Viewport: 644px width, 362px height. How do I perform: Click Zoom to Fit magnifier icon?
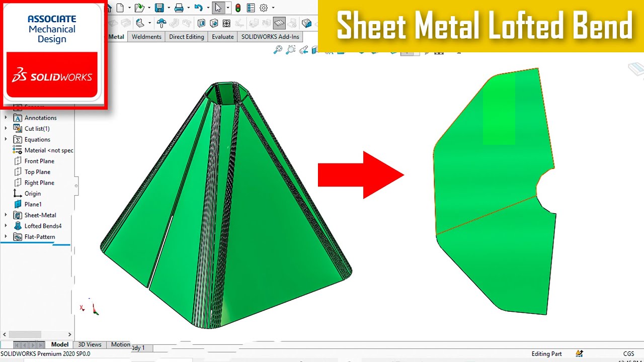278,50
